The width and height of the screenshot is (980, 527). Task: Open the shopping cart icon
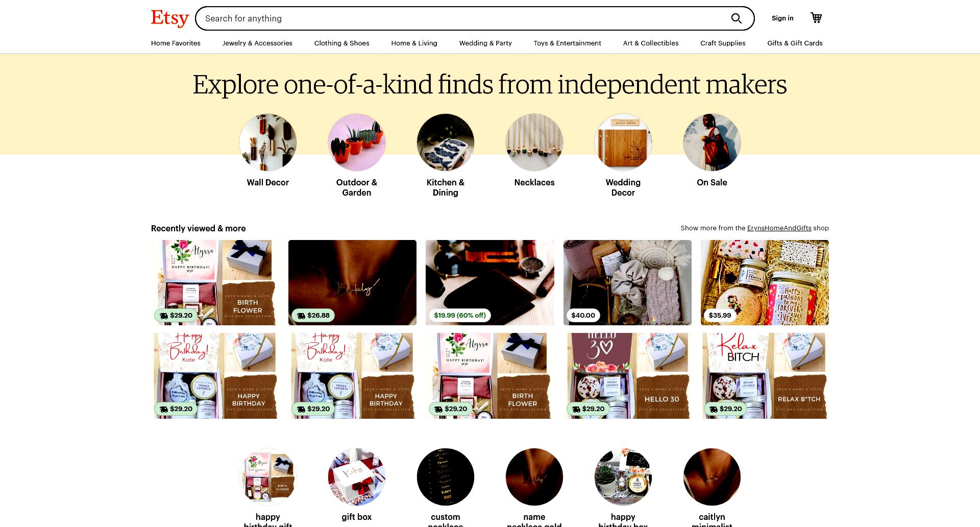[816, 18]
